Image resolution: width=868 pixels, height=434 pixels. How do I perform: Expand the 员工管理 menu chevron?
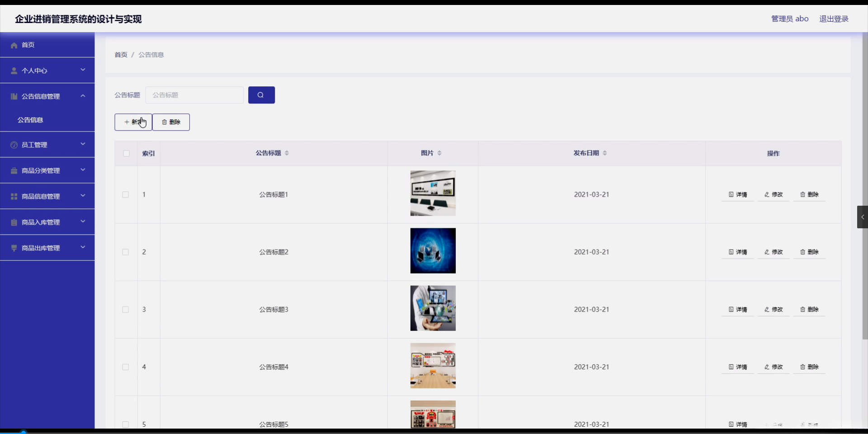83,144
